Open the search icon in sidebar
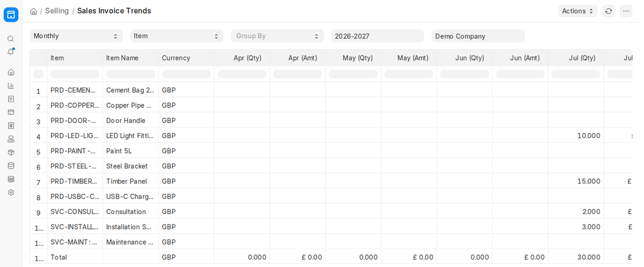The height and width of the screenshot is (267, 644). [11, 39]
